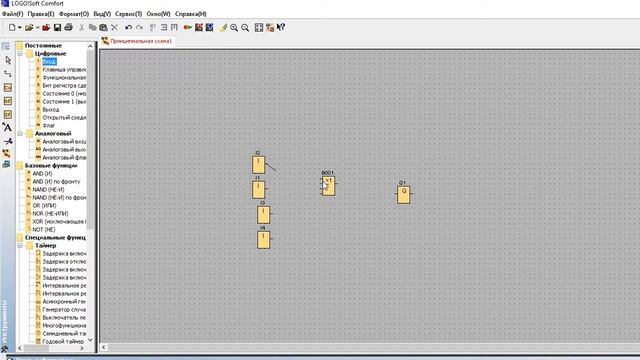Click the tree panel scroll right arrow
Viewport: 640px width, 360px height.
(82, 348)
